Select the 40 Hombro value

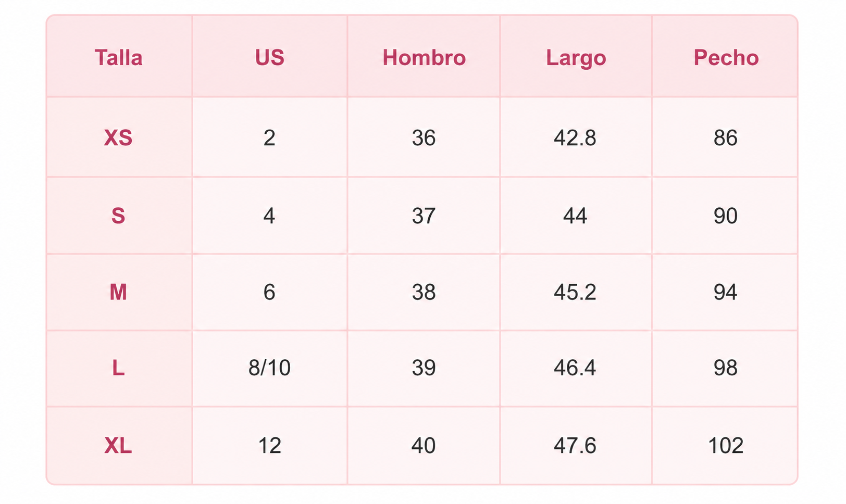[x=424, y=446]
